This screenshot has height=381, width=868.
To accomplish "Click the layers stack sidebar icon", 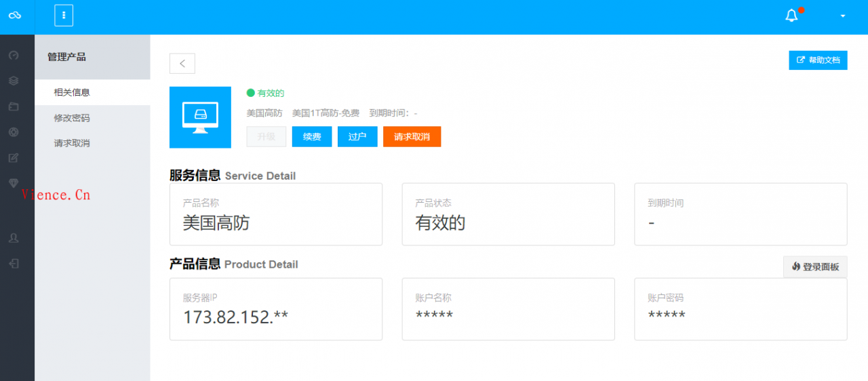I will (14, 81).
